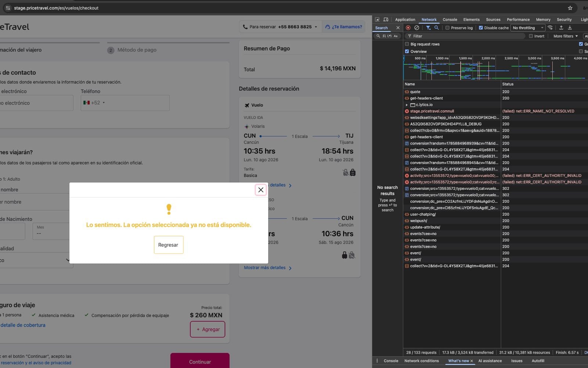Switch to the Console tab
Viewport: 588px width, 368px height.
450,20
